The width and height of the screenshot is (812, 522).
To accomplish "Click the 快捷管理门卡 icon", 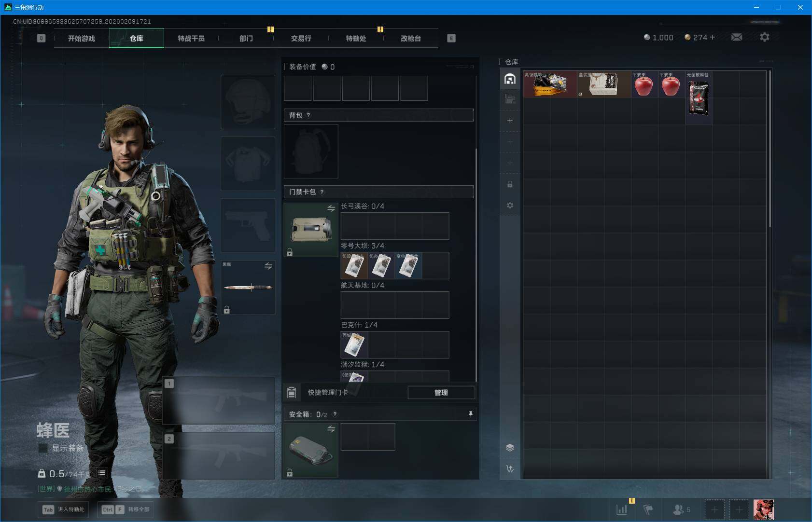I will coord(292,393).
